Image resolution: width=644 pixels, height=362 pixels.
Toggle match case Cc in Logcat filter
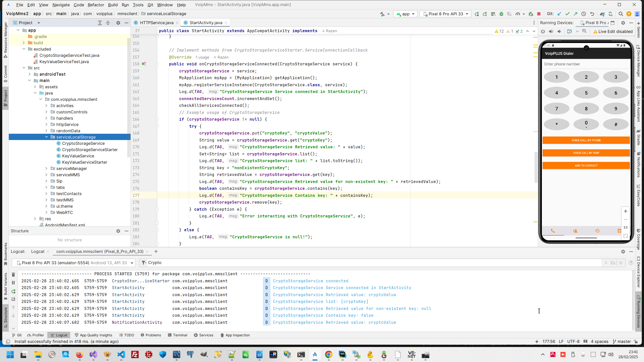[x=613, y=263]
